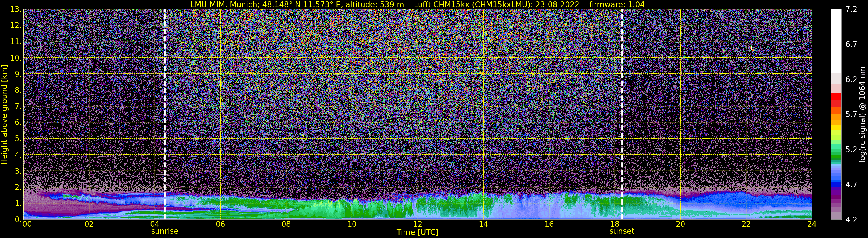Screen dimensions: 868x238
Task: Click the height-axis tick label '9.'
Action: point(18,74)
